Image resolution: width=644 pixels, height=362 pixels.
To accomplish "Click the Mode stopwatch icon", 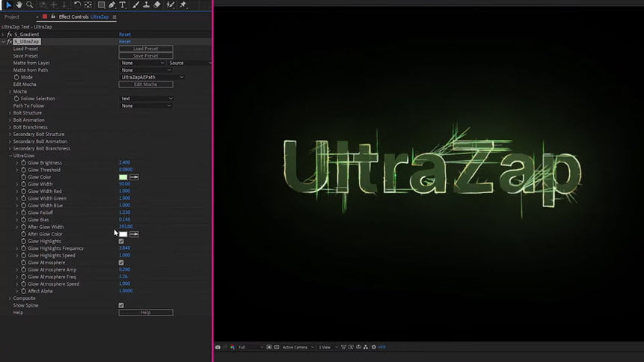I will tap(16, 77).
